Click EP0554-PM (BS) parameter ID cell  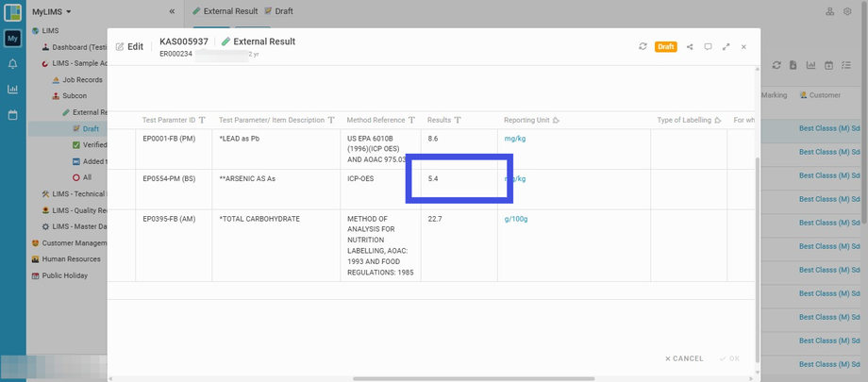[x=174, y=190]
